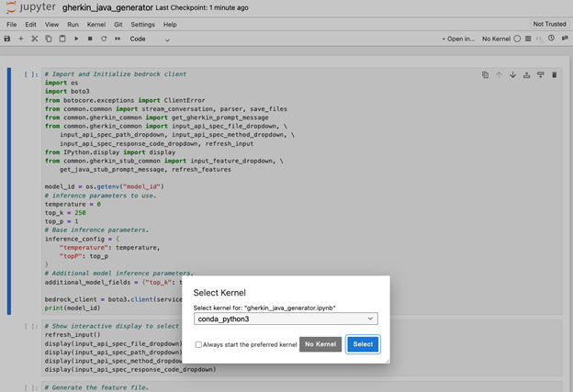Run the selected cell with the play icon
This screenshot has width=573, height=392.
76,39
